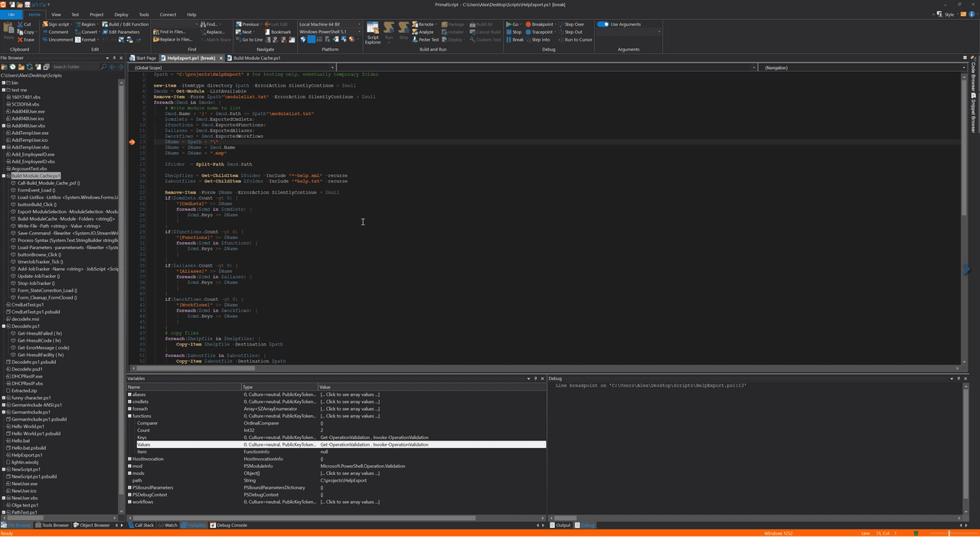Click the red Breakpoint icon
Image resolution: width=980 pixels, height=537 pixels.
528,25
